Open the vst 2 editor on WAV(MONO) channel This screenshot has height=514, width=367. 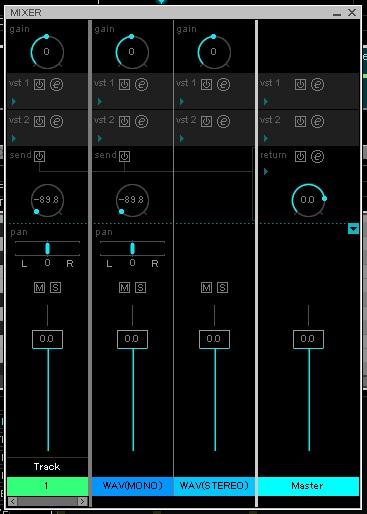coord(141,121)
